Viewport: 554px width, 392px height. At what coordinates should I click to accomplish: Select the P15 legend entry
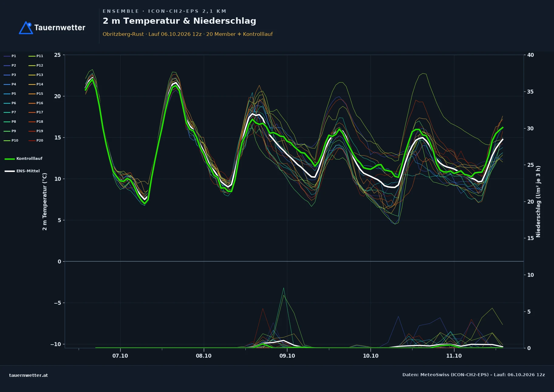click(36, 94)
